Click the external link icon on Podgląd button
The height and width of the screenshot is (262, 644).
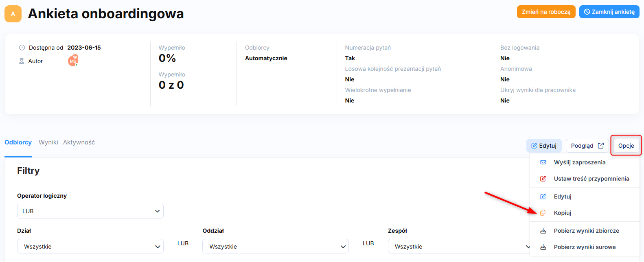[x=600, y=146]
